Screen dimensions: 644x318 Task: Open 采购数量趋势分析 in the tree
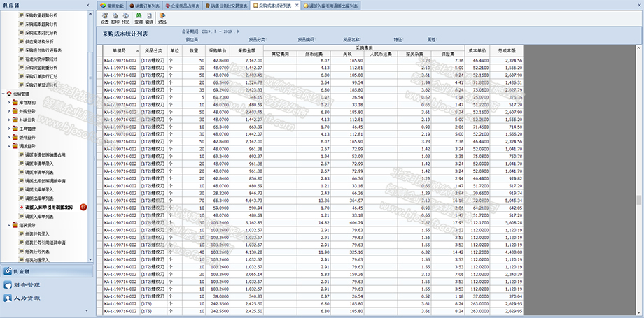click(41, 15)
